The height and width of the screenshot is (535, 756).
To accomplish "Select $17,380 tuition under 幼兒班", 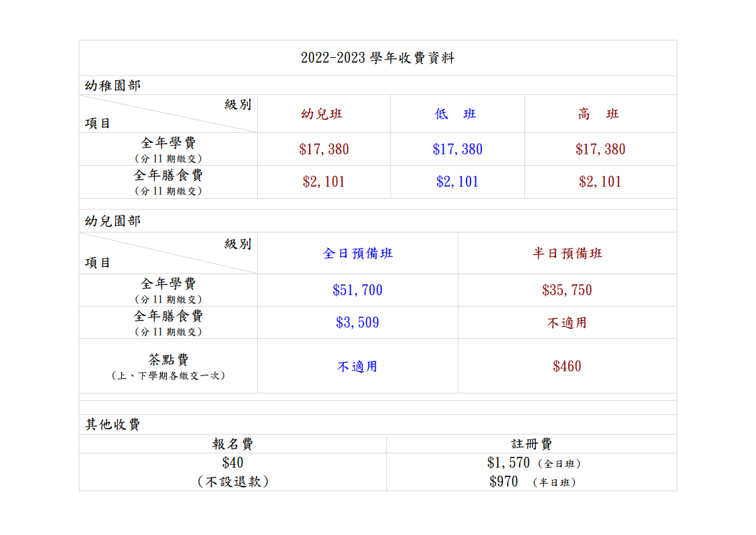I will click(324, 150).
